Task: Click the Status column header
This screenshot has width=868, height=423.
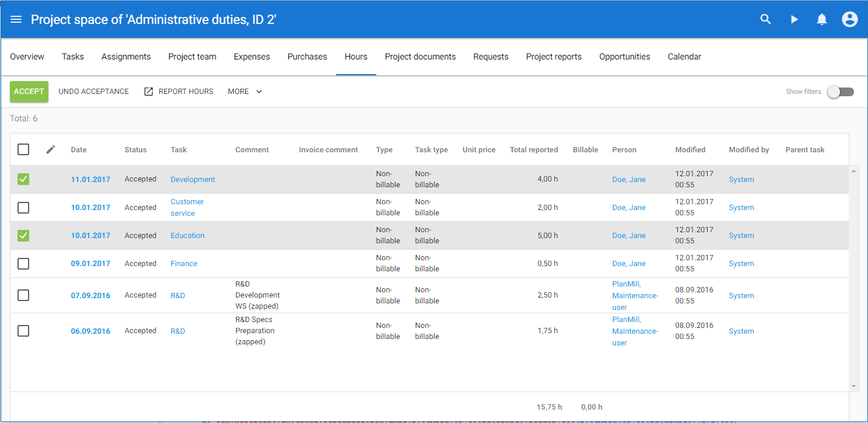Action: [x=136, y=150]
